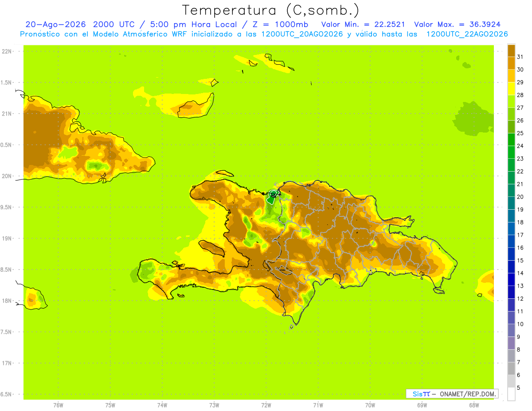Click the legend value "12"
Viewport: 532px width, 411px height.
pos(520,298)
